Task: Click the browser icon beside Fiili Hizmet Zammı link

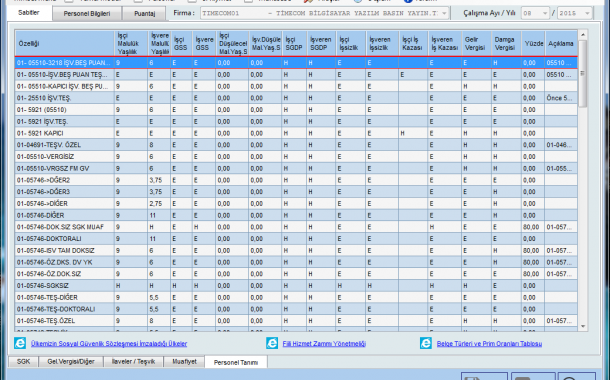Action: click(272, 343)
